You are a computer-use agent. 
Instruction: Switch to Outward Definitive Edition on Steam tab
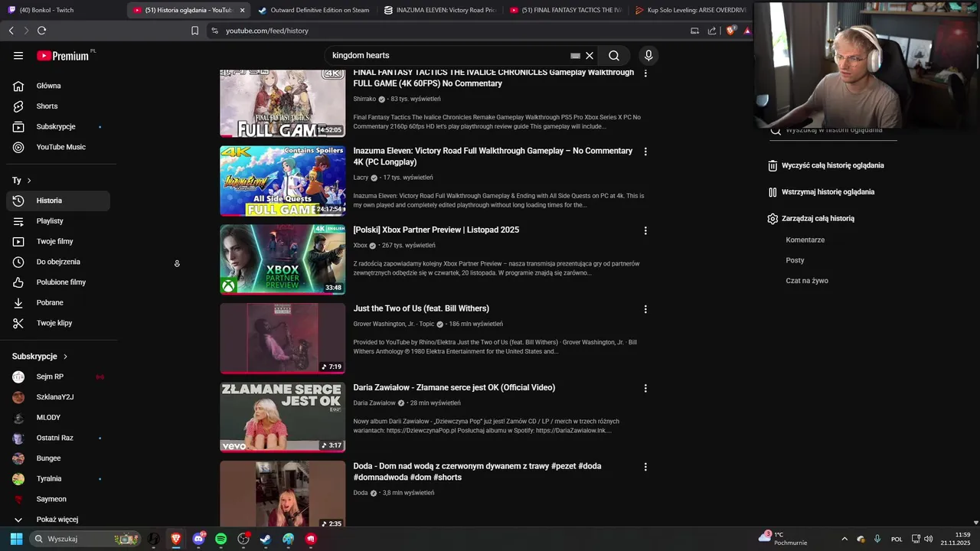[x=314, y=10]
